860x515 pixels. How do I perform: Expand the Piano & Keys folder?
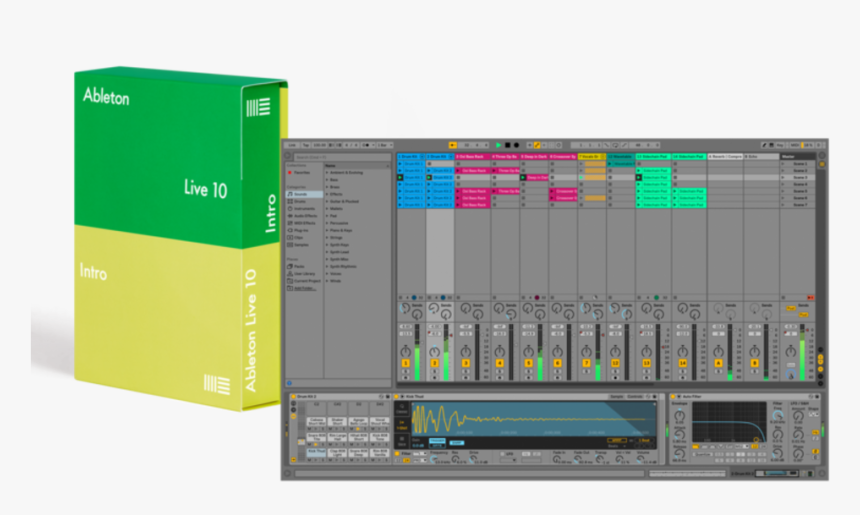click(327, 230)
